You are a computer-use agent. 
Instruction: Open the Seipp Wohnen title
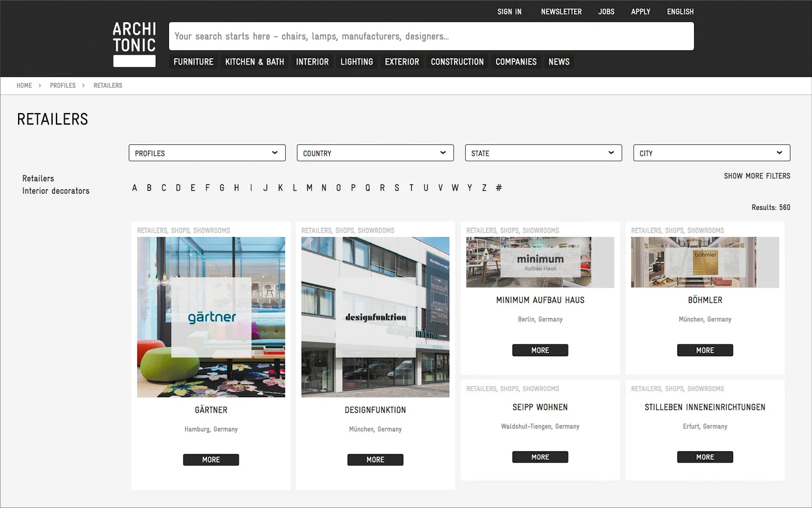click(540, 407)
